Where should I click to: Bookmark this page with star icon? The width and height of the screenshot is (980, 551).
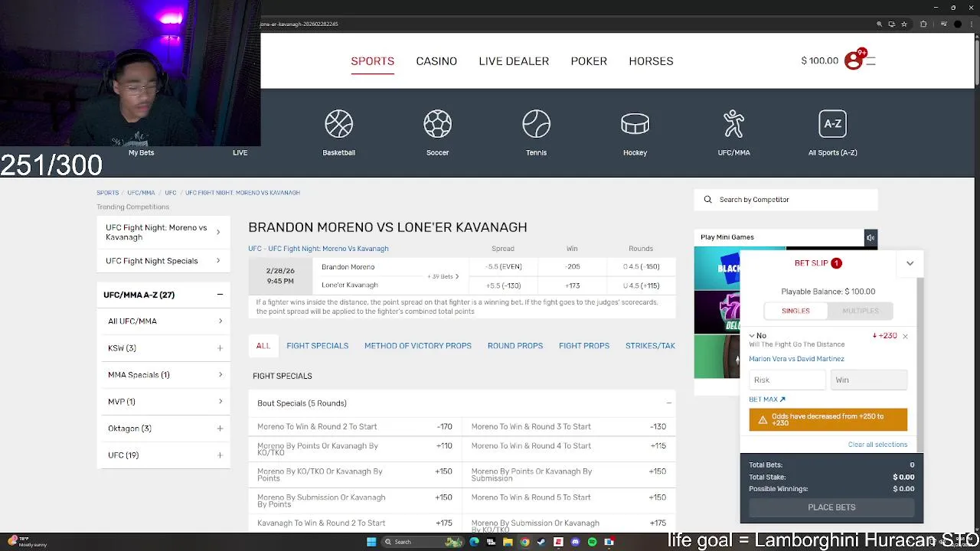[903, 24]
